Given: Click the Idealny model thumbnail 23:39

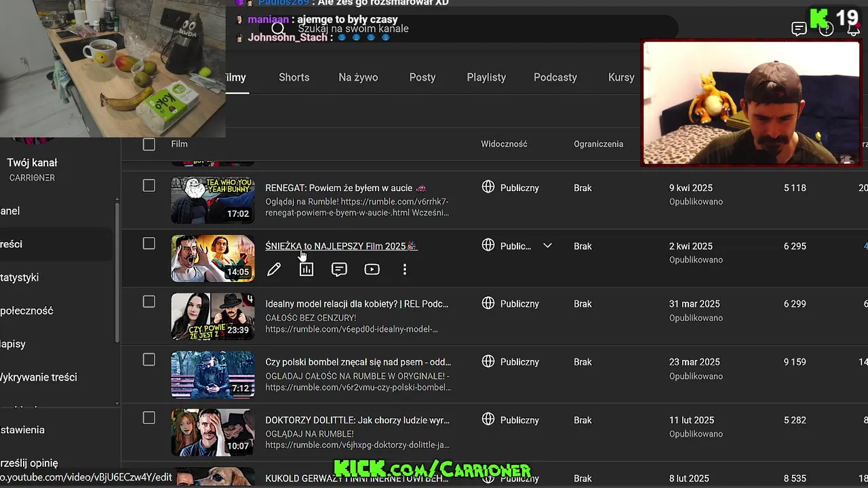Looking at the screenshot, I should tap(213, 317).
